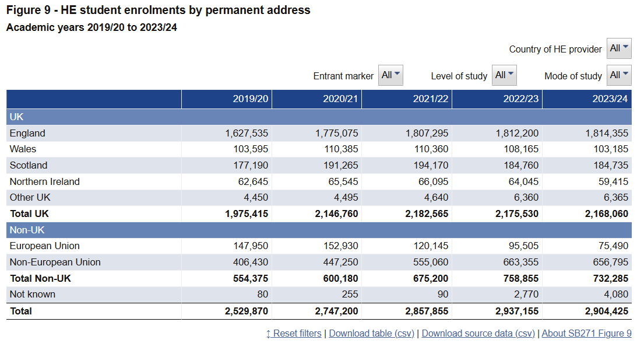Select the Scotland row label
This screenshot has height=343, width=644.
[x=29, y=165]
